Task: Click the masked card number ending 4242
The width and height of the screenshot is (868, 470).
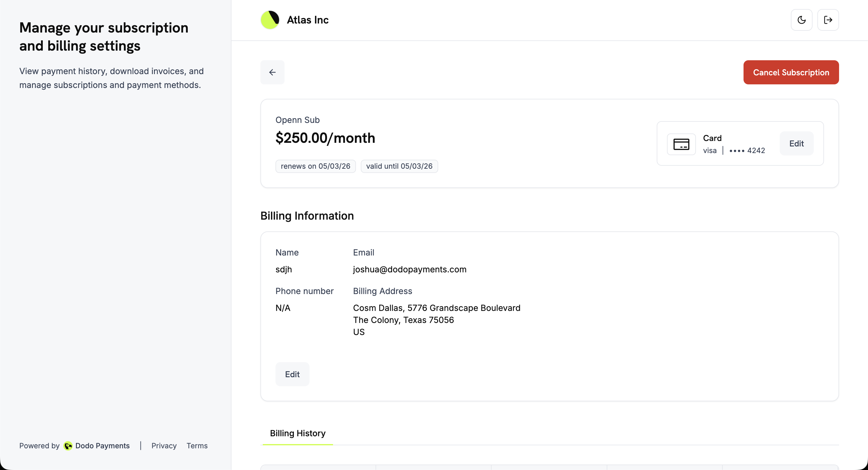Action: (747, 151)
